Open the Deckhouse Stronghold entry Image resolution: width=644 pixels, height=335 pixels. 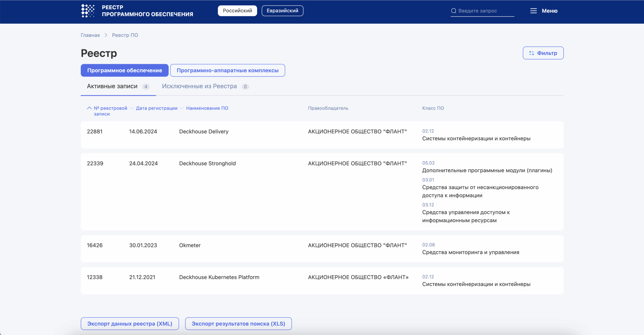(x=207, y=163)
